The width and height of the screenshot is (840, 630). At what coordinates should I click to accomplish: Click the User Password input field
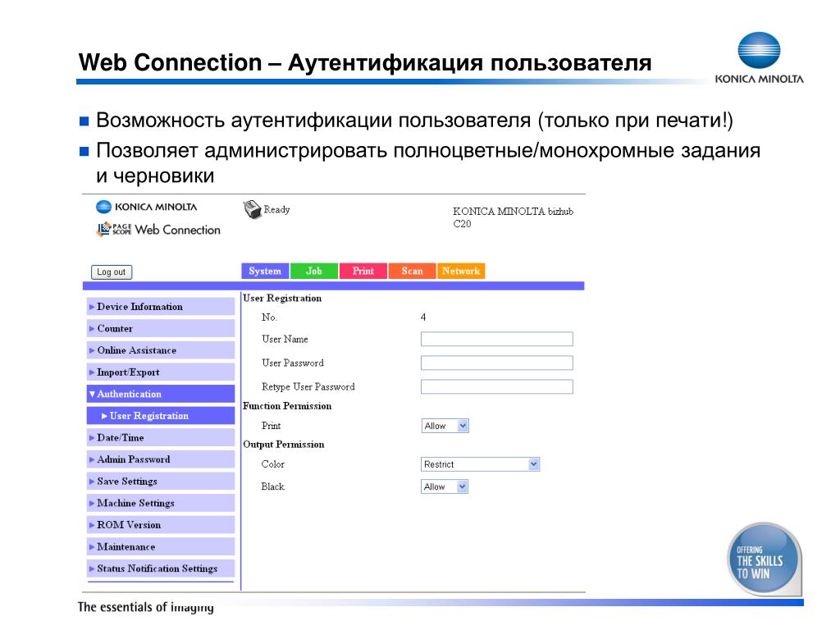(496, 363)
